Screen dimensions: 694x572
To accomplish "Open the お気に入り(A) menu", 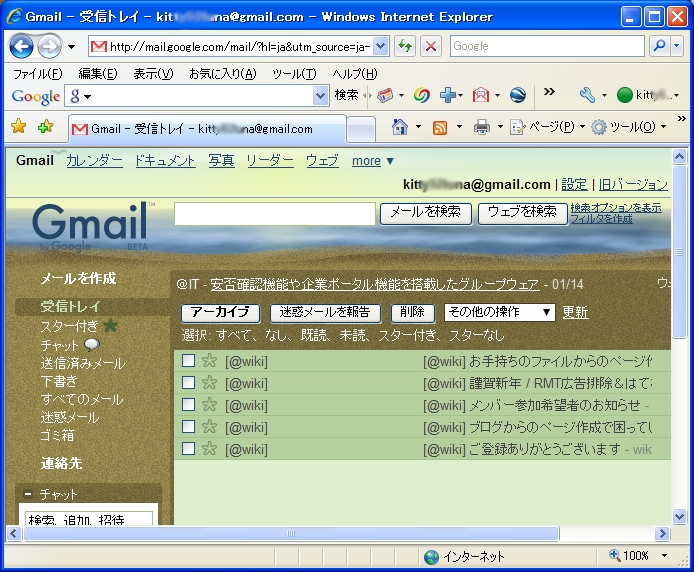I will tap(223, 73).
